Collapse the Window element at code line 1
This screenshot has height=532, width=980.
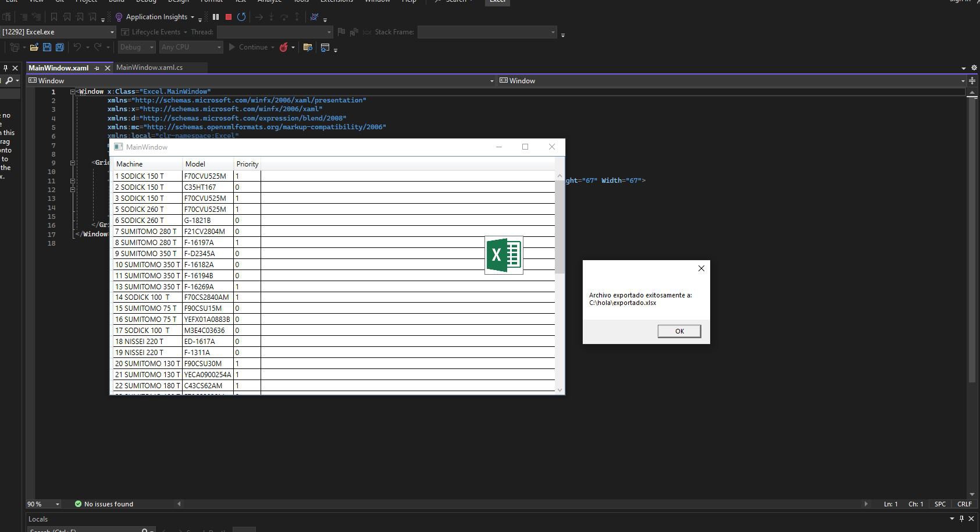[x=73, y=91]
